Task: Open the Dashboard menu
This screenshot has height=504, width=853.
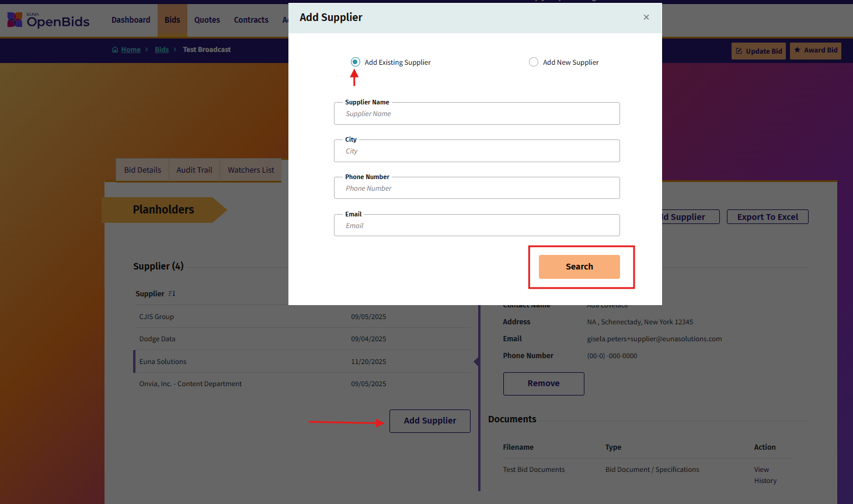Action: tap(131, 20)
